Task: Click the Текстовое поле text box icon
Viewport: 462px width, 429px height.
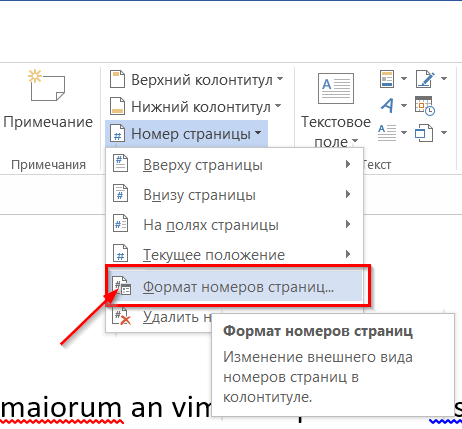Action: 336,88
